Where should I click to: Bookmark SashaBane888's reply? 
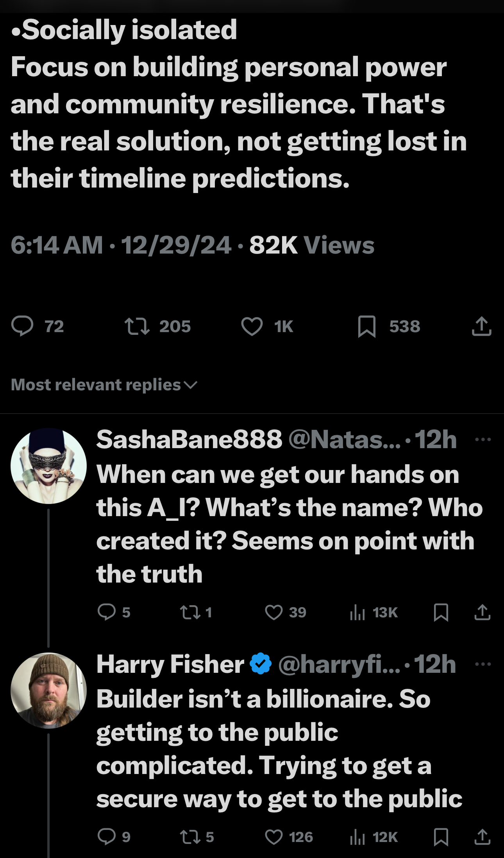pyautogui.click(x=441, y=612)
